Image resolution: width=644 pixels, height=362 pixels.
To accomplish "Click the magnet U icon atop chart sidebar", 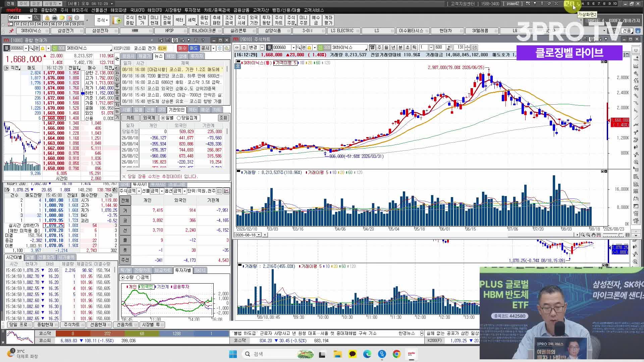I will tap(636, 51).
